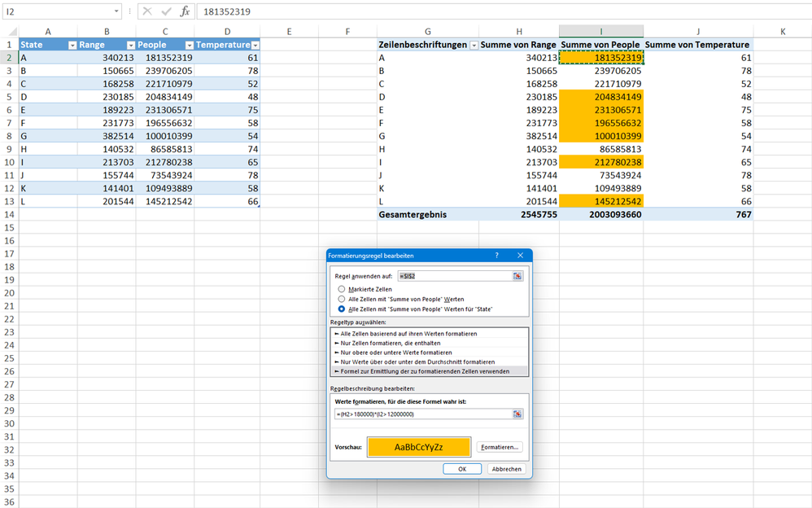Select radio option ending with 'Werten für State'
The width and height of the screenshot is (812, 508).
[x=342, y=309]
